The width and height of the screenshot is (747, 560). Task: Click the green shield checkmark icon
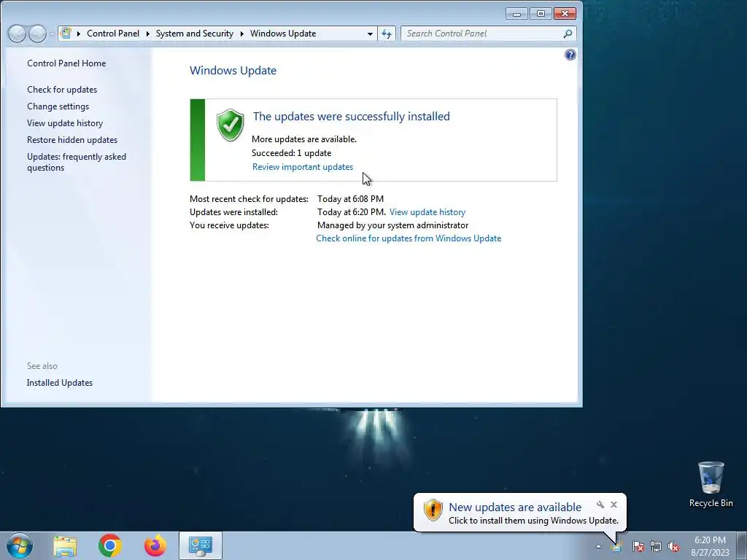(x=230, y=125)
